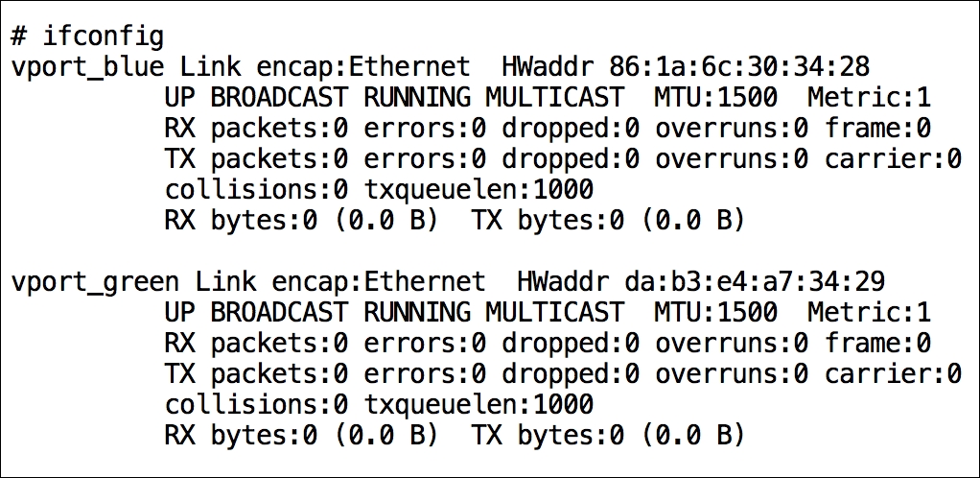This screenshot has width=980, height=478.
Task: Click frame:0 in vport_green RX line
Action: coord(877,343)
